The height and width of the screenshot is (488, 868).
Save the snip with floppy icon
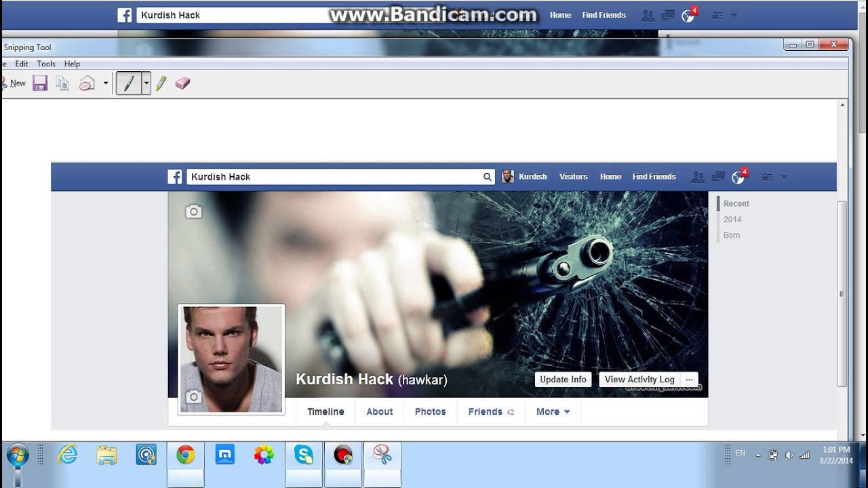40,83
